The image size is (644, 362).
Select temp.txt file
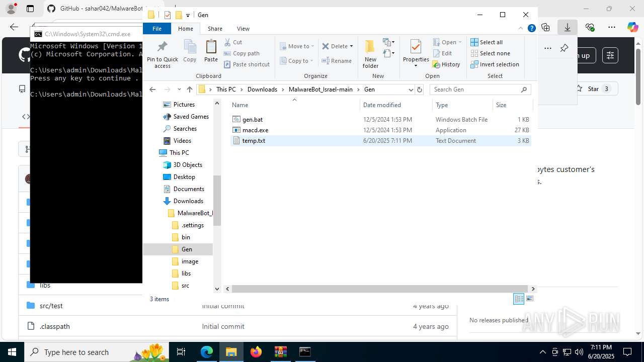(254, 141)
